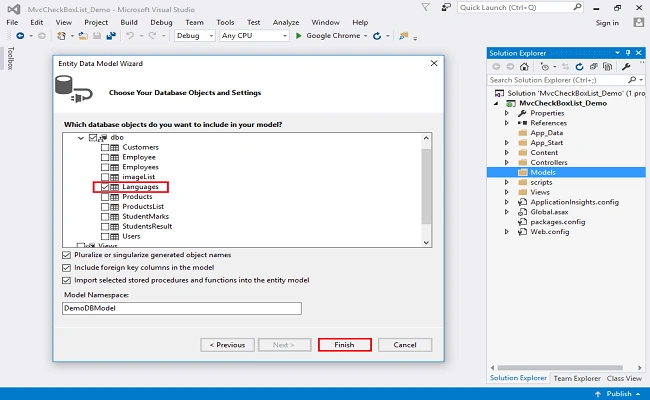Screen dimensions: 650x400
Task: Click the Find in Files toolbar icon
Action: point(403,36)
